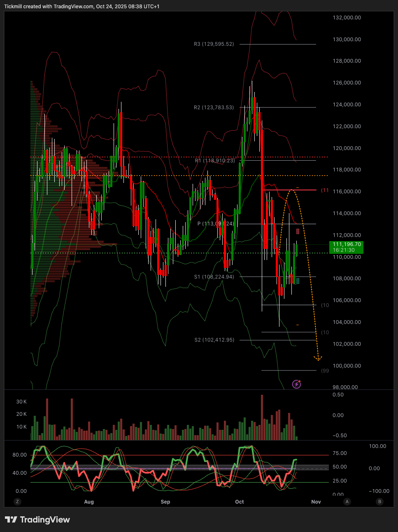Click the A auto-scale button
This screenshot has height=532, width=398.
[x=347, y=502]
